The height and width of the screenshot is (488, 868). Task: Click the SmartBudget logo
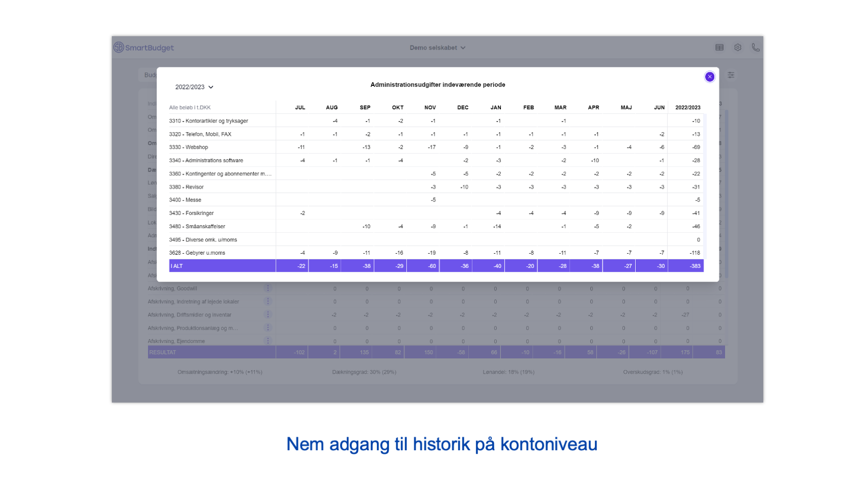pos(143,47)
